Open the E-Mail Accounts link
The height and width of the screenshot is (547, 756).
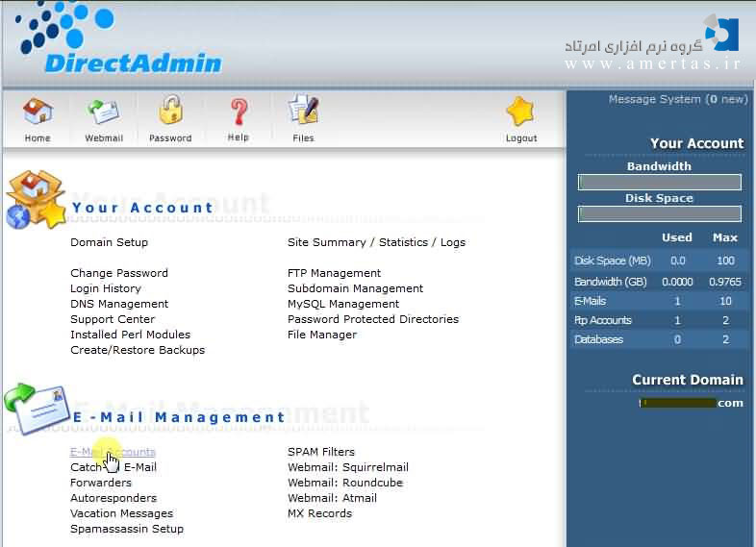(x=113, y=452)
